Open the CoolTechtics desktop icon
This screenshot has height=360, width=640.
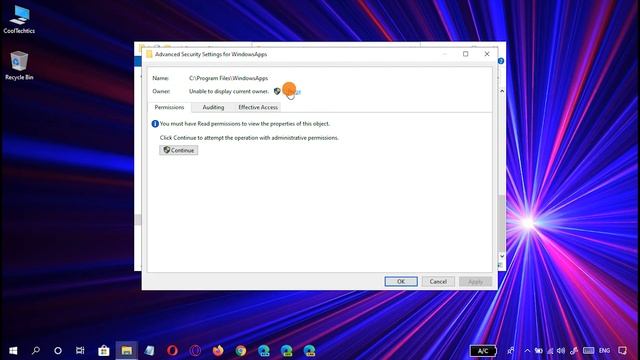pos(19,20)
